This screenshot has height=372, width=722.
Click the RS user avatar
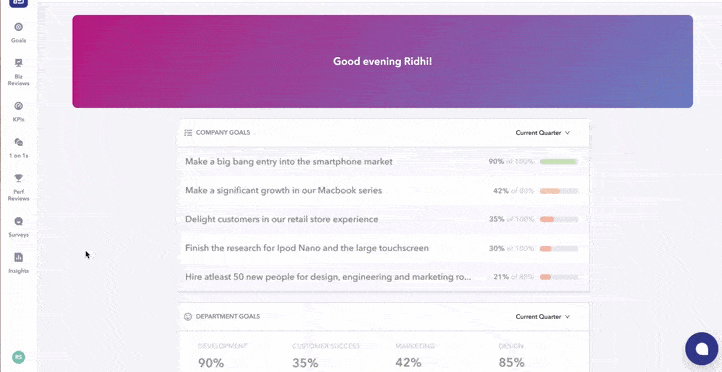18,357
